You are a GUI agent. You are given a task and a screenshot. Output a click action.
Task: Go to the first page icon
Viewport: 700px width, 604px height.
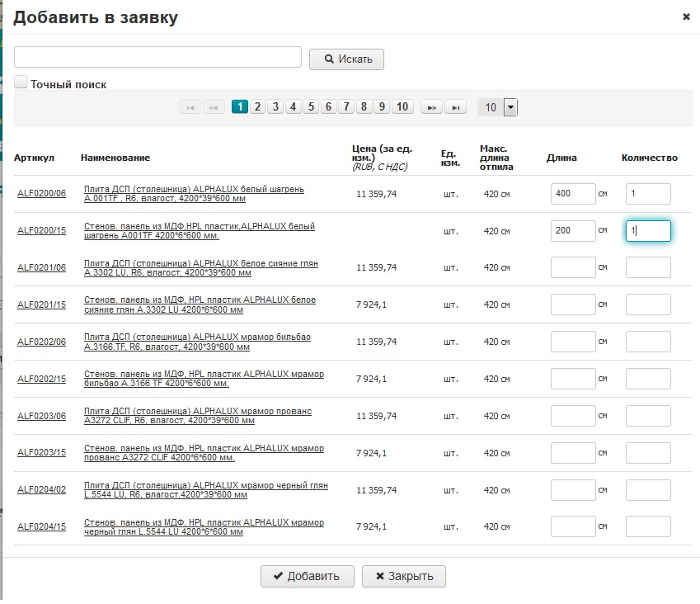(190, 107)
